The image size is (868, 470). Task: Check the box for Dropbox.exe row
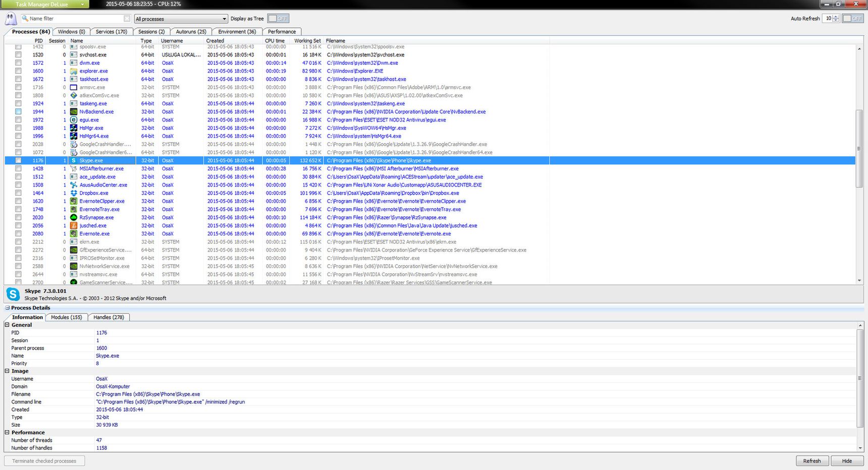tap(18, 193)
